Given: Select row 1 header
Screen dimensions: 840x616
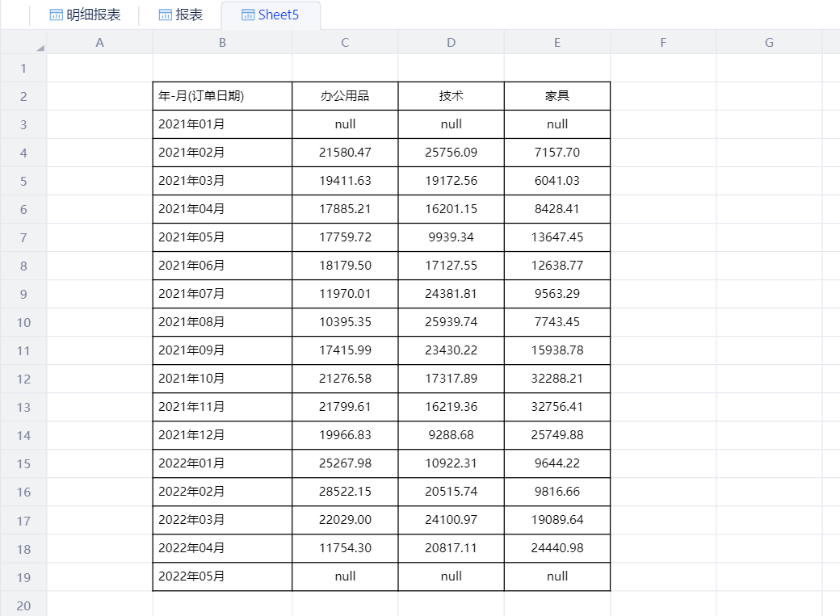Looking at the screenshot, I should 23,68.
